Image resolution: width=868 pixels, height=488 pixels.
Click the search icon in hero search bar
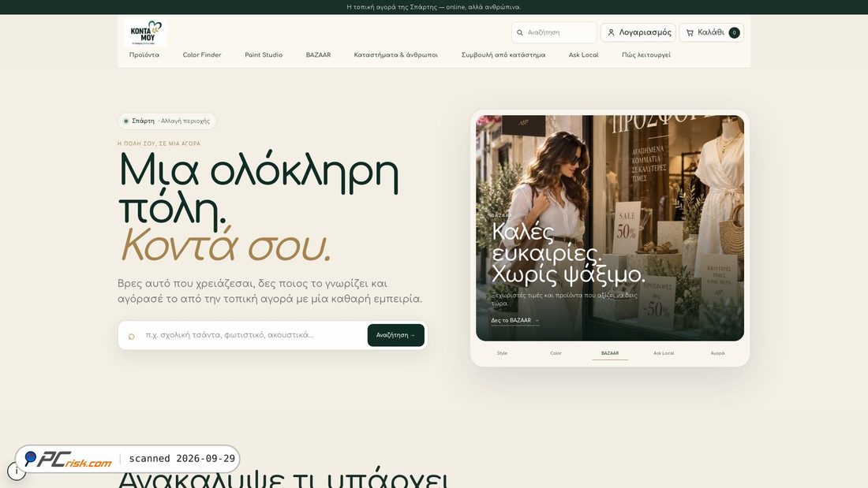(131, 336)
